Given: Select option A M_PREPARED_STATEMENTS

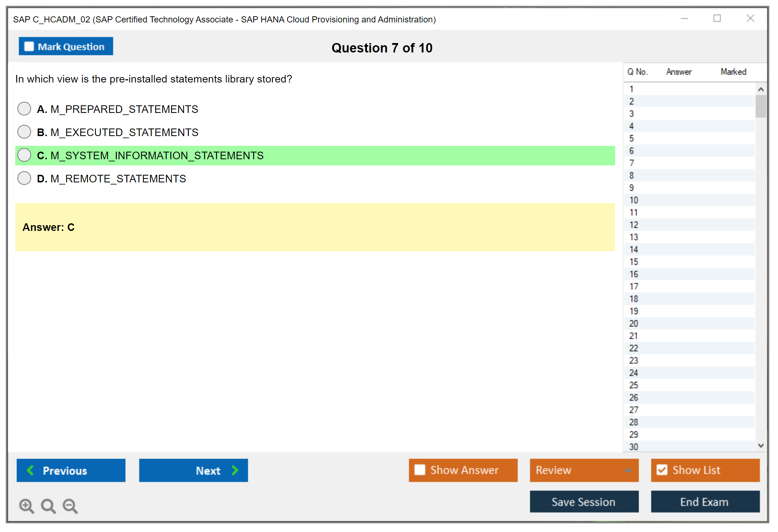Looking at the screenshot, I should tap(24, 109).
